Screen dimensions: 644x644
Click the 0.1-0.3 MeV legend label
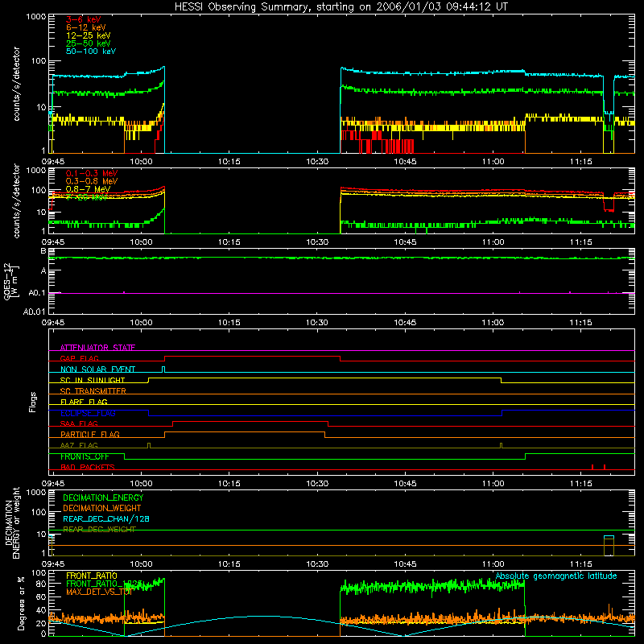click(x=92, y=173)
